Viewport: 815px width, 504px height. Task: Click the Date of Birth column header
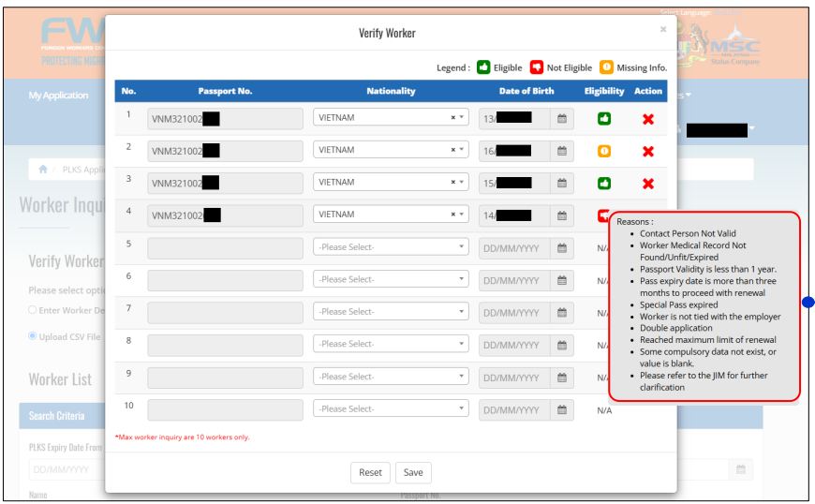pyautogui.click(x=526, y=91)
